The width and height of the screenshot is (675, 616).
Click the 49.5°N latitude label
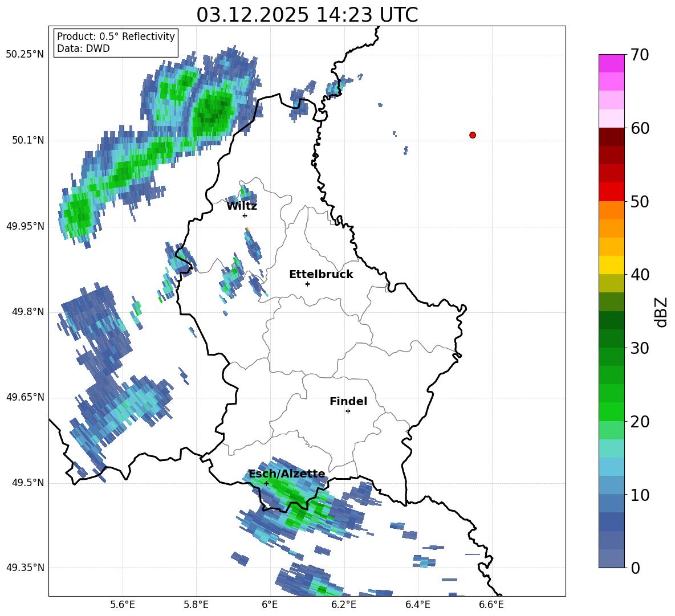pos(28,483)
